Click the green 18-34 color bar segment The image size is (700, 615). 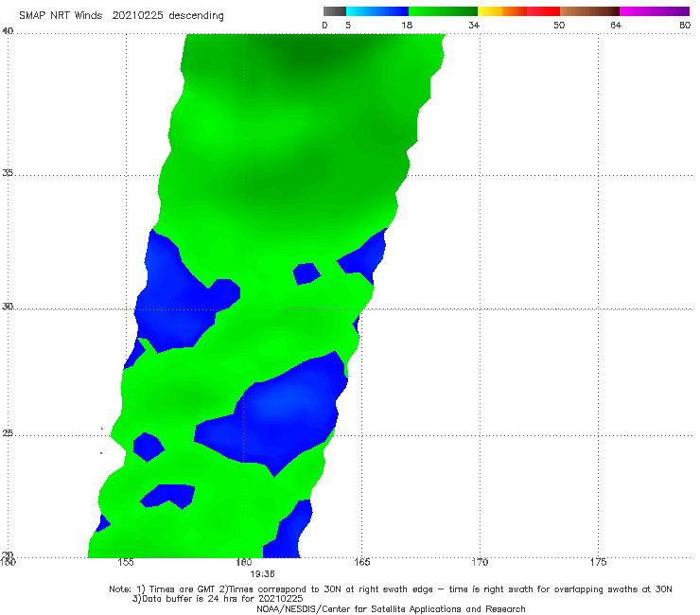pyautogui.click(x=443, y=11)
